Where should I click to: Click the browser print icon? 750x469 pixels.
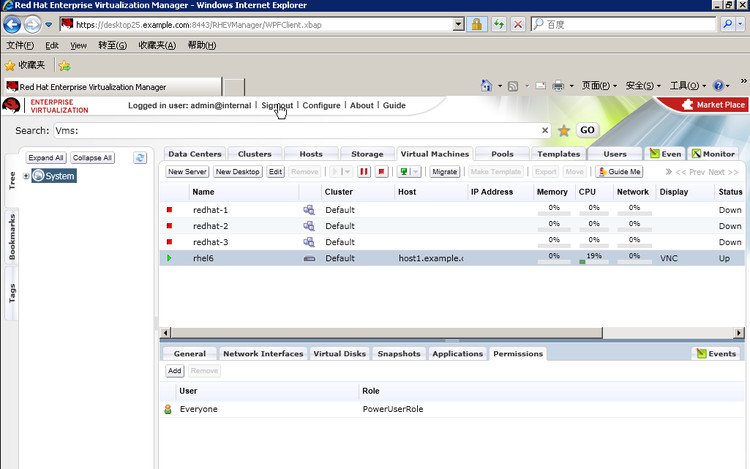pos(558,86)
